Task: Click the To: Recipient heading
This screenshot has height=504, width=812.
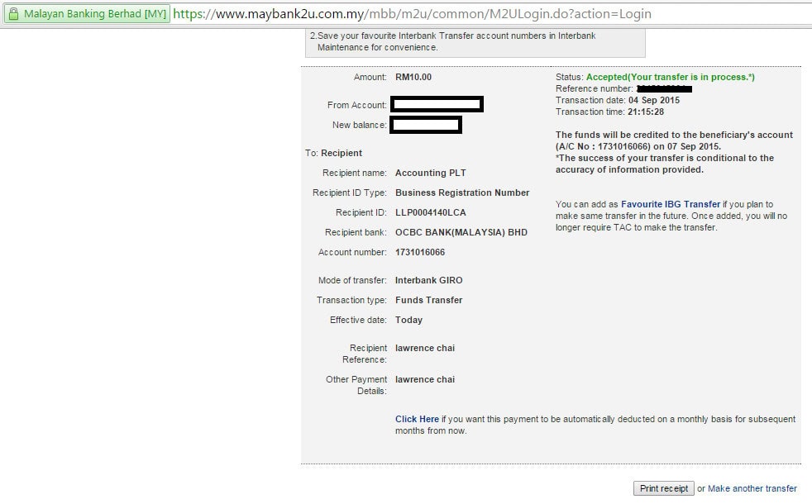Action: tap(333, 153)
